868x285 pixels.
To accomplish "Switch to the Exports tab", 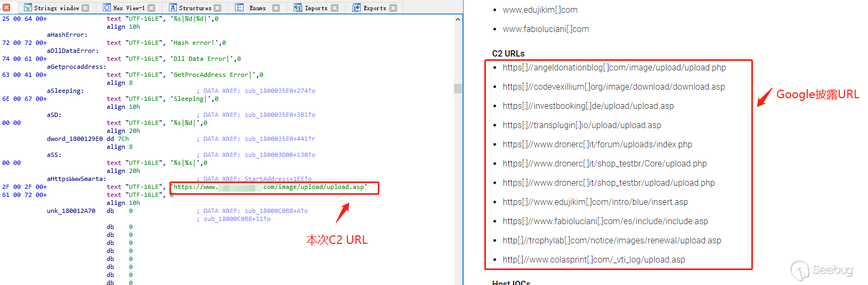I will (x=375, y=8).
